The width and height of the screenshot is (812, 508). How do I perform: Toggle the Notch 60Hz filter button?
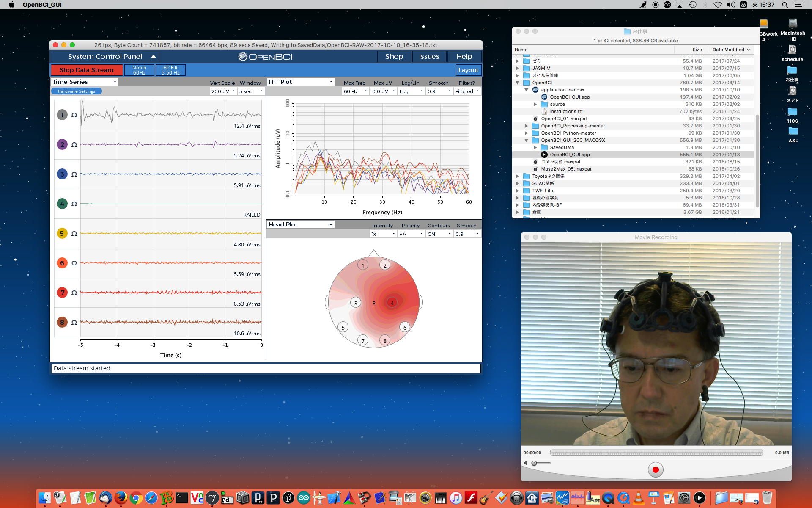click(139, 70)
